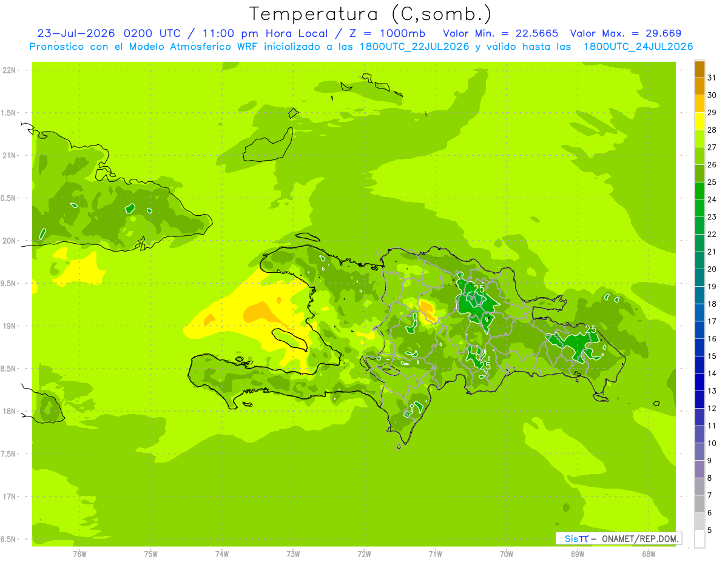This screenshot has height=562, width=728.
Task: Click the legend label "5"
Action: [x=710, y=530]
